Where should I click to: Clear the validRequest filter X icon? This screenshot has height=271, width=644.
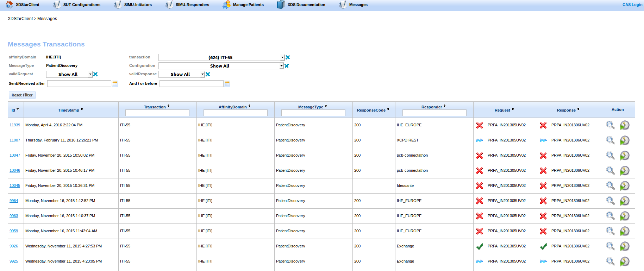click(95, 74)
